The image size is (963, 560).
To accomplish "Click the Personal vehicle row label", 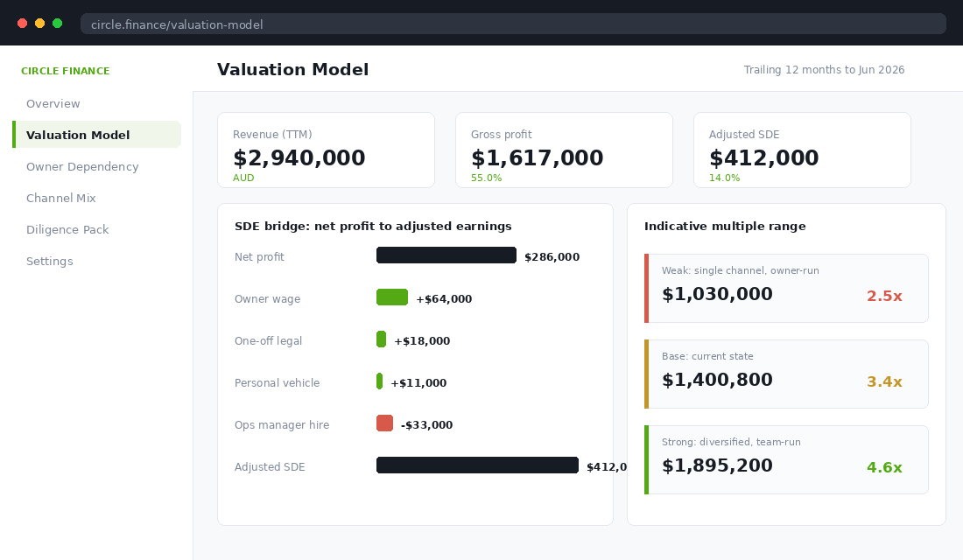I will (x=277, y=383).
